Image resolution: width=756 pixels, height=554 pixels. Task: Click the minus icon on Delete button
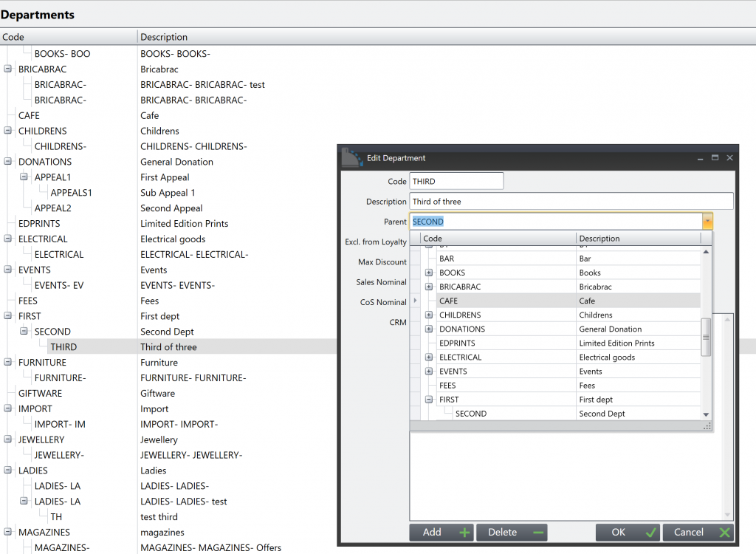(x=538, y=533)
